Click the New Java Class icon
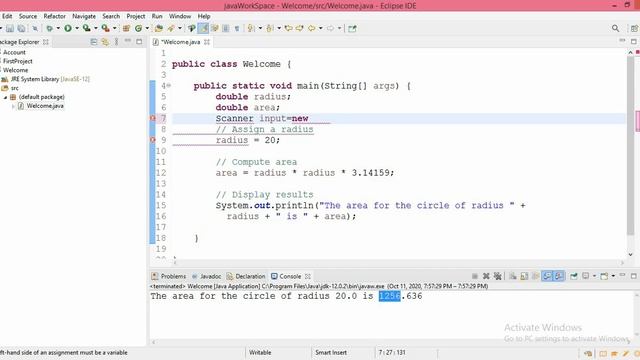The height and width of the screenshot is (360, 640). click(138, 28)
